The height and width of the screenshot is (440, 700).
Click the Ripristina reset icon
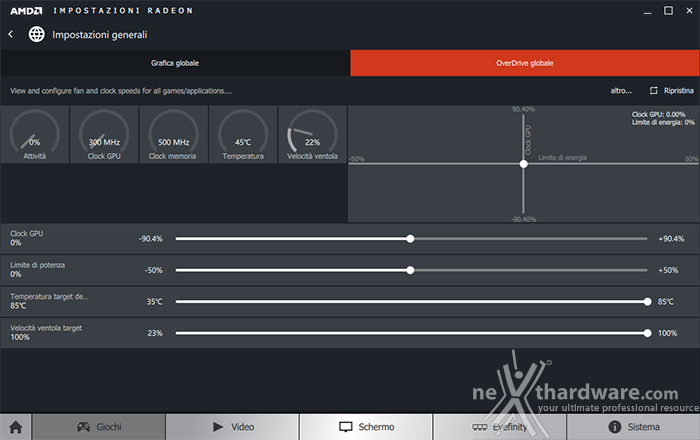(654, 91)
